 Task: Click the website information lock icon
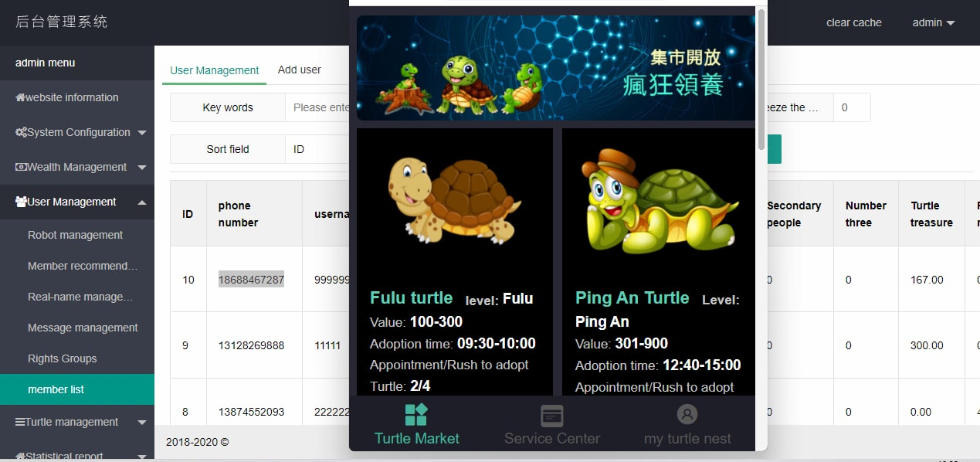[x=22, y=97]
